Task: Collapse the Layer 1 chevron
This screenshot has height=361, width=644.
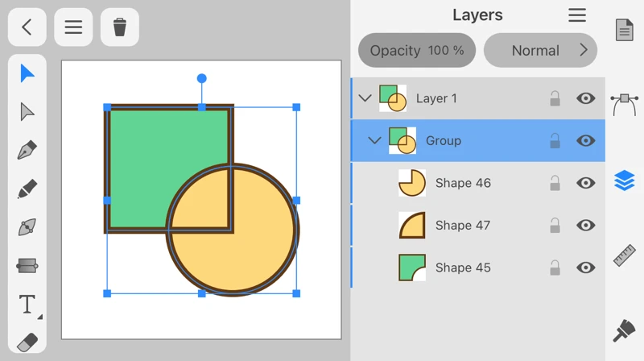Action: [x=365, y=98]
